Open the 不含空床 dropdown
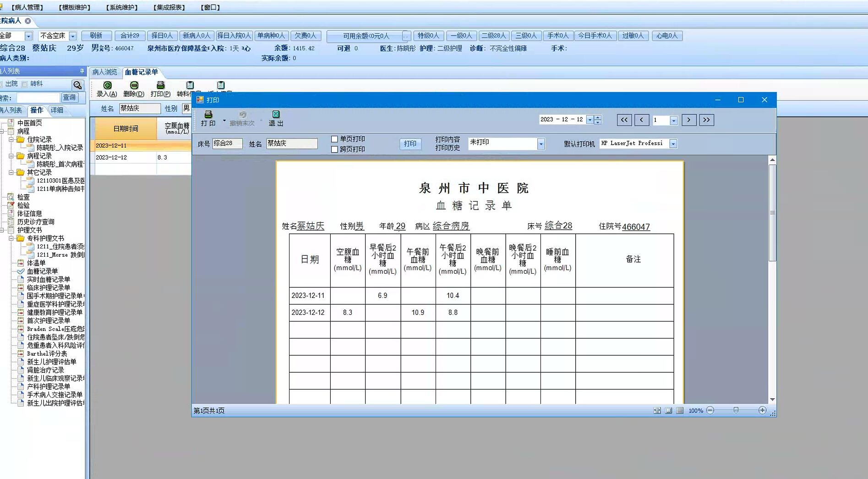868x479 pixels. coord(73,36)
